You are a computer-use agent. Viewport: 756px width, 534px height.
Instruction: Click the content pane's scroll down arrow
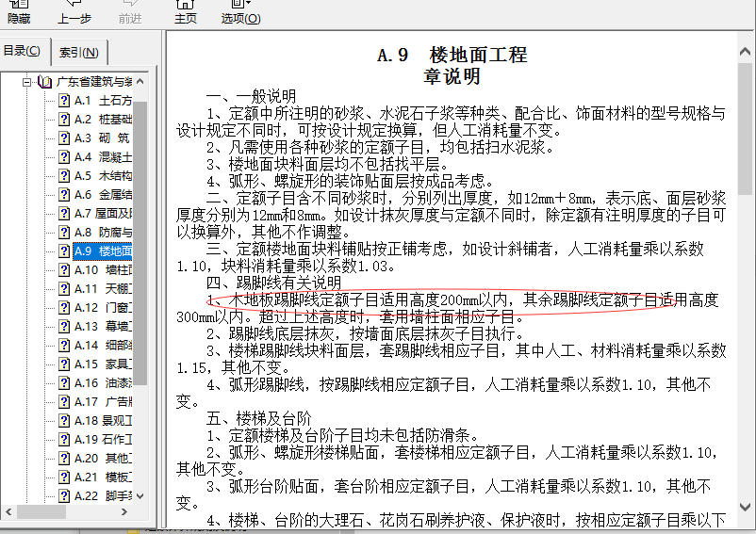745,507
